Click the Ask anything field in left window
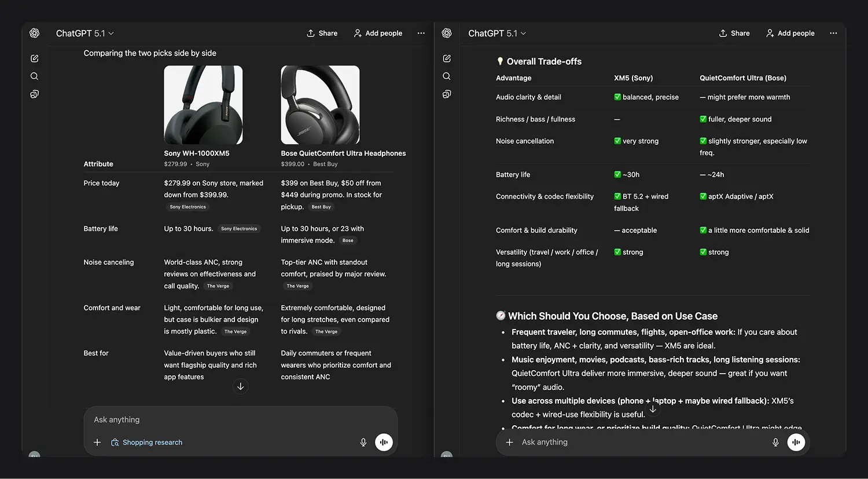This screenshot has height=479, width=868. tap(240, 420)
